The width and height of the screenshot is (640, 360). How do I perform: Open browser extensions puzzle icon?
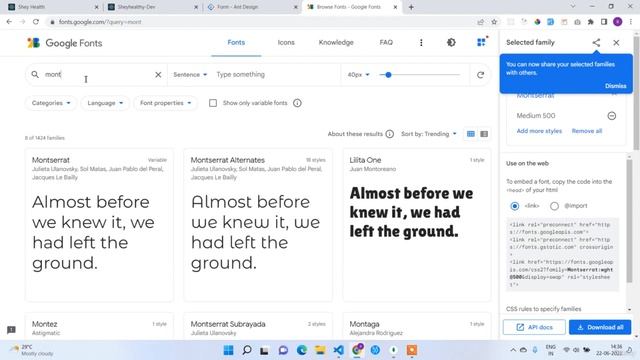pos(591,22)
